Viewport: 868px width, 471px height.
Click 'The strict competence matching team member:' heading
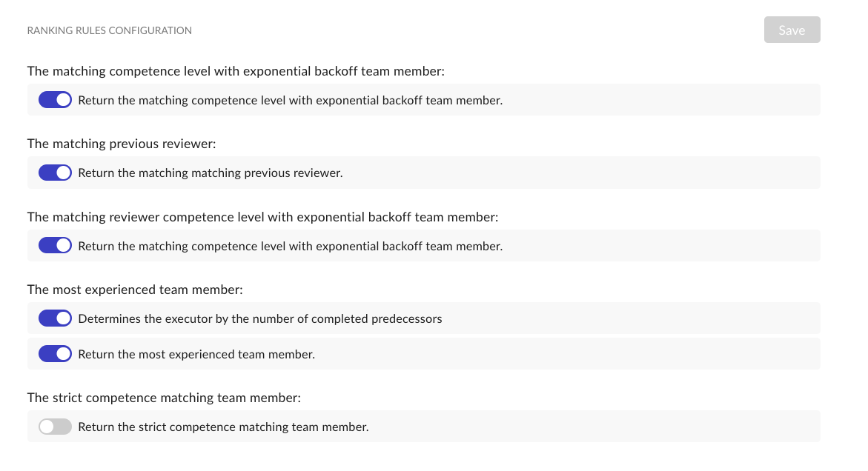(x=164, y=398)
